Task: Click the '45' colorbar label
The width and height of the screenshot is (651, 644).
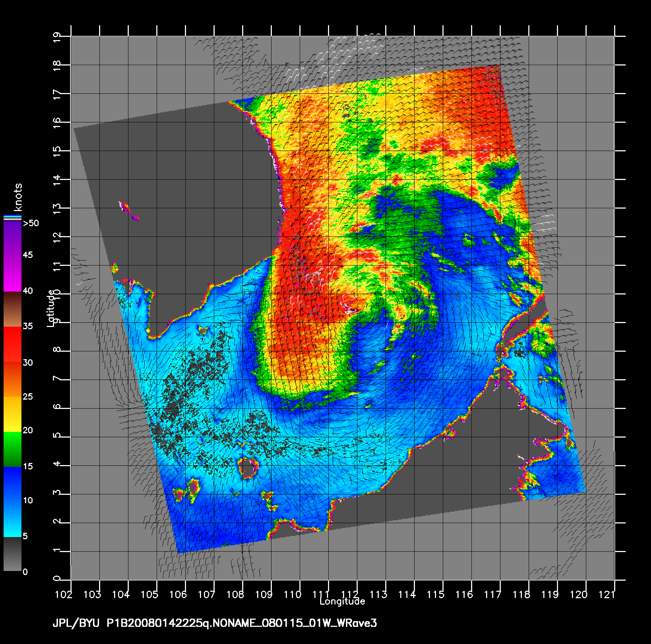Action: click(x=28, y=255)
